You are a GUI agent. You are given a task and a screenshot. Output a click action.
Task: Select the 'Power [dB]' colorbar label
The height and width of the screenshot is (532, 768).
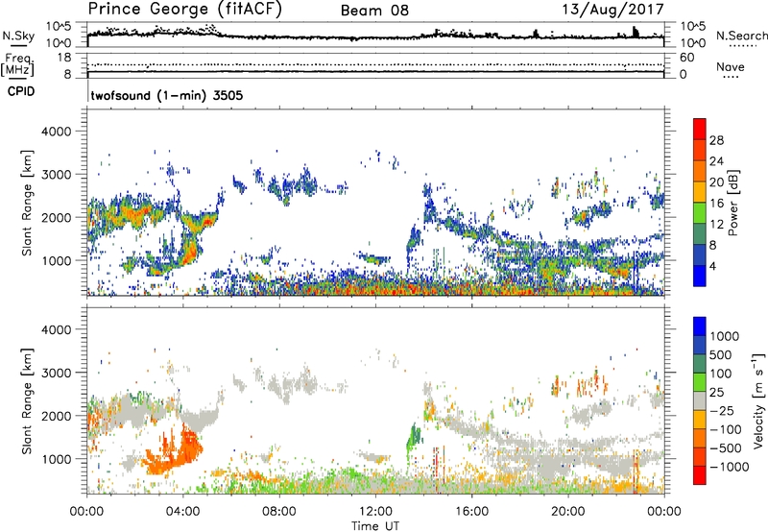[x=733, y=203]
